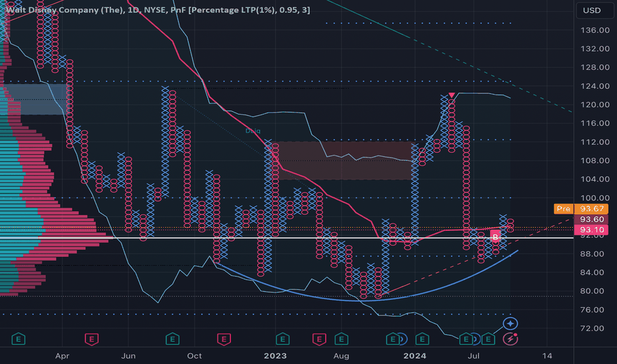Click the red E earnings marker between 2023 and Aug
The width and height of the screenshot is (617, 364).
point(319,339)
